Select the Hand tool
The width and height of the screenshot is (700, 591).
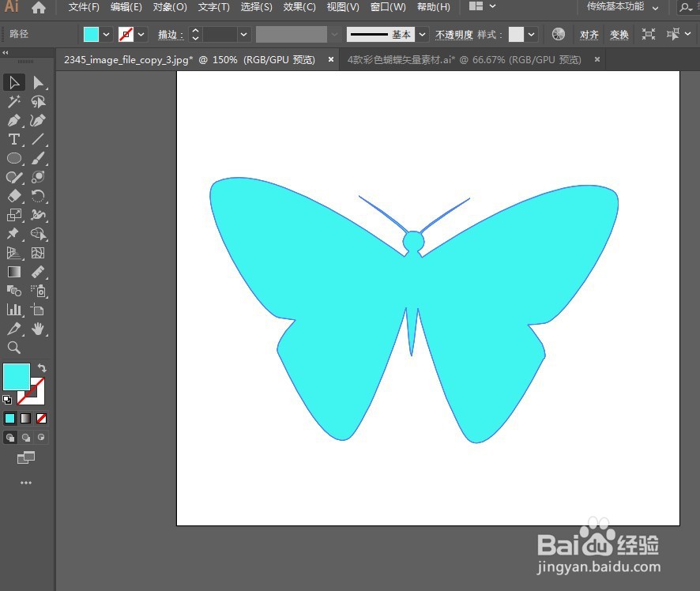tap(38, 329)
